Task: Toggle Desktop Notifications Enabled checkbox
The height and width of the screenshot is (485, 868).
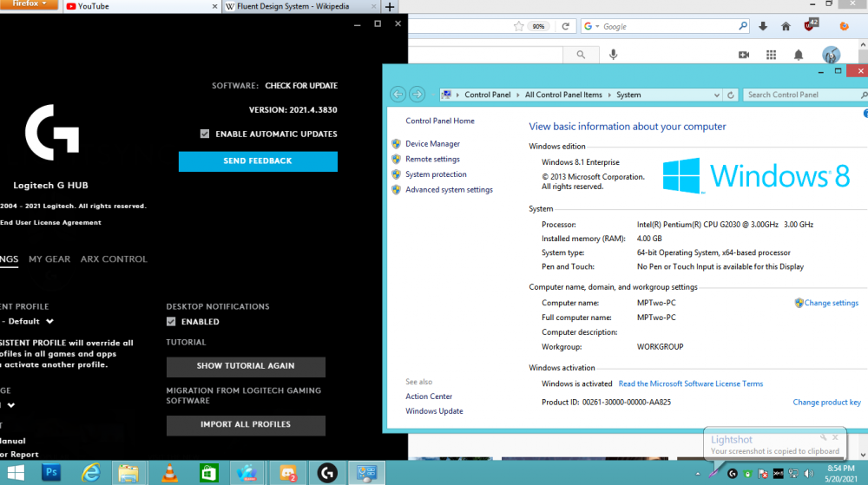Action: [171, 321]
